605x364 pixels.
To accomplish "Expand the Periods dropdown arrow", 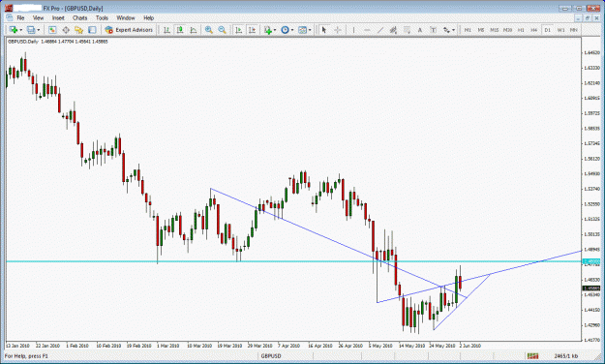I will [x=292, y=30].
